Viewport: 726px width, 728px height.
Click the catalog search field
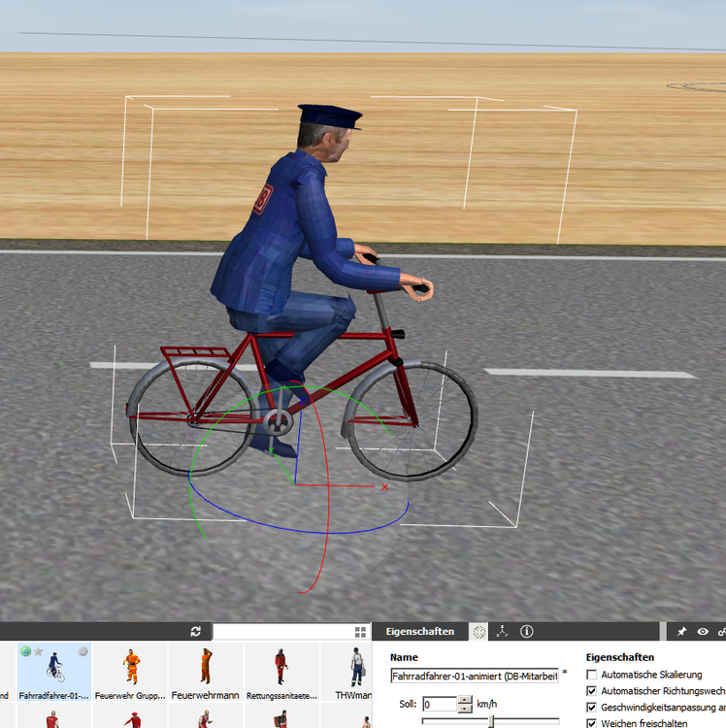[x=283, y=632]
